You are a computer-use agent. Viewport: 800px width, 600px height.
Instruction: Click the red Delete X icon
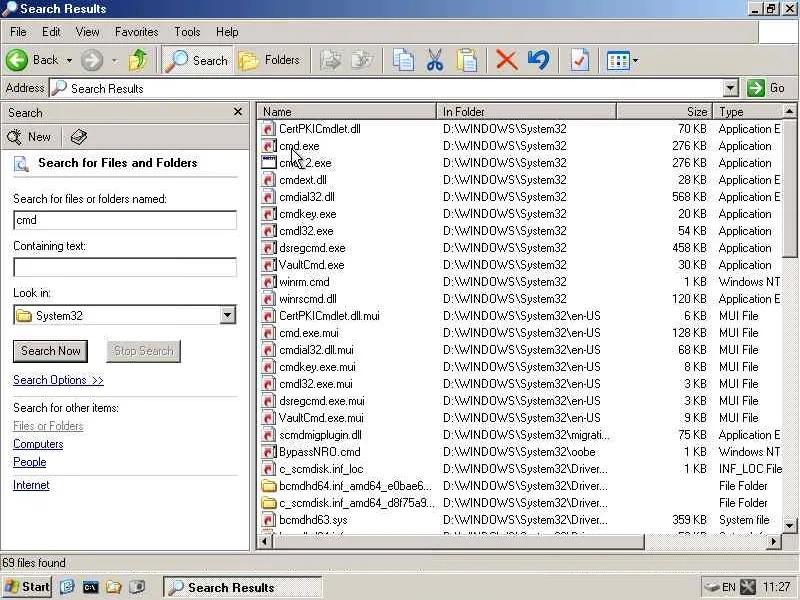point(507,60)
